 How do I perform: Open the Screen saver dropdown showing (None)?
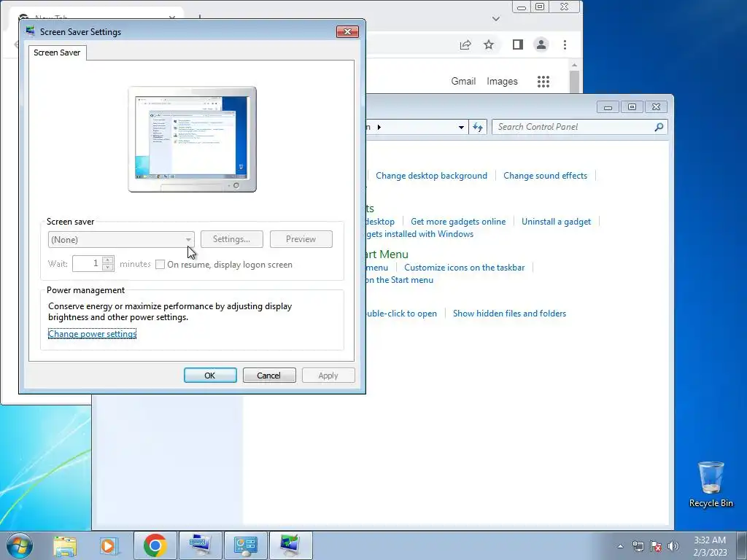[121, 239]
